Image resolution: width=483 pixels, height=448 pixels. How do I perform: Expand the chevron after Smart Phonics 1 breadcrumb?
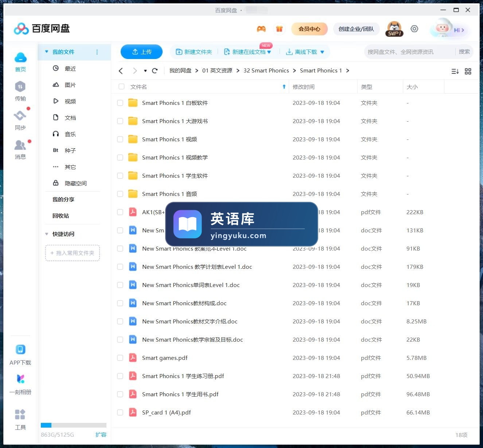point(348,71)
